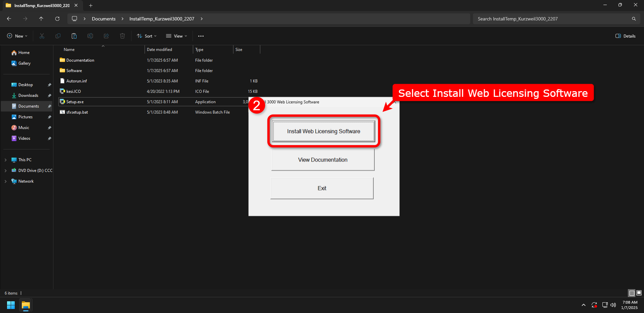
Task: Select the Documentation folder
Action: point(80,60)
